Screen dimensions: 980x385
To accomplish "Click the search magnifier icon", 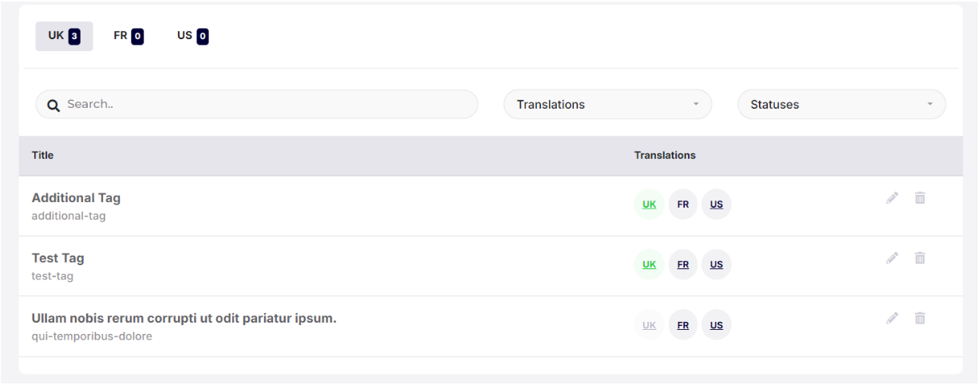I will [53, 105].
